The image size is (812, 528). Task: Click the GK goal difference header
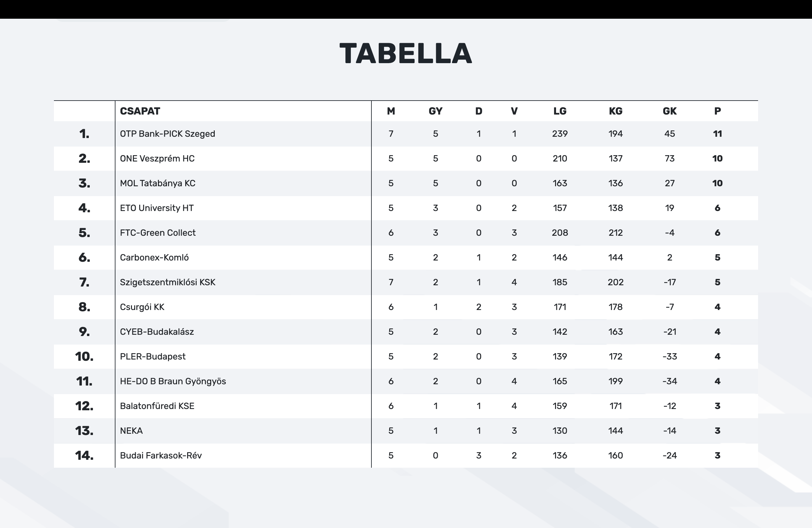click(669, 111)
